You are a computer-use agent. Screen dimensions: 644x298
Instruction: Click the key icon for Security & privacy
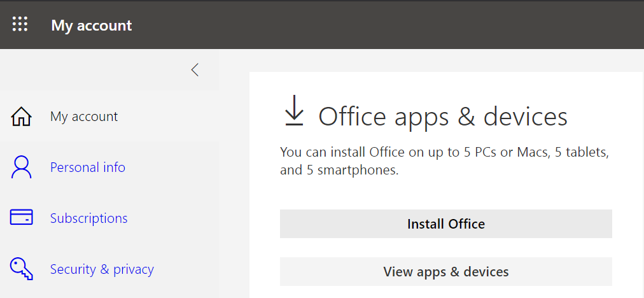[x=22, y=269]
